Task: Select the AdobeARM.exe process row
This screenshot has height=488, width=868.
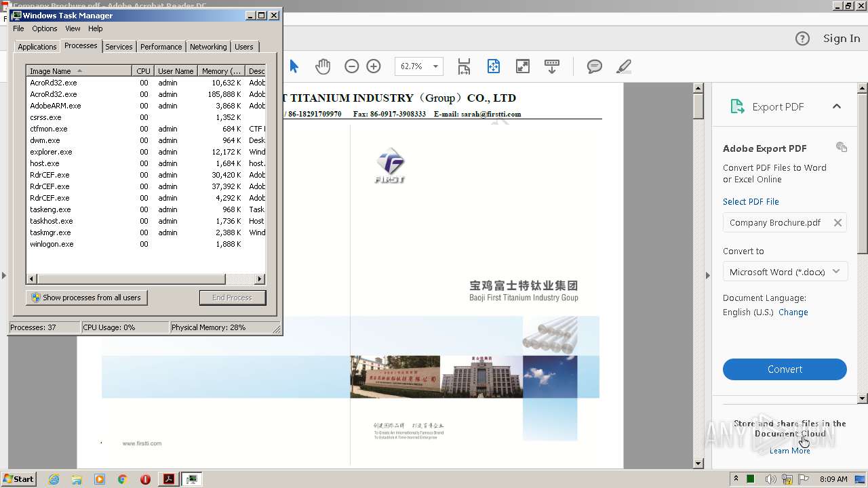Action: tap(146, 106)
